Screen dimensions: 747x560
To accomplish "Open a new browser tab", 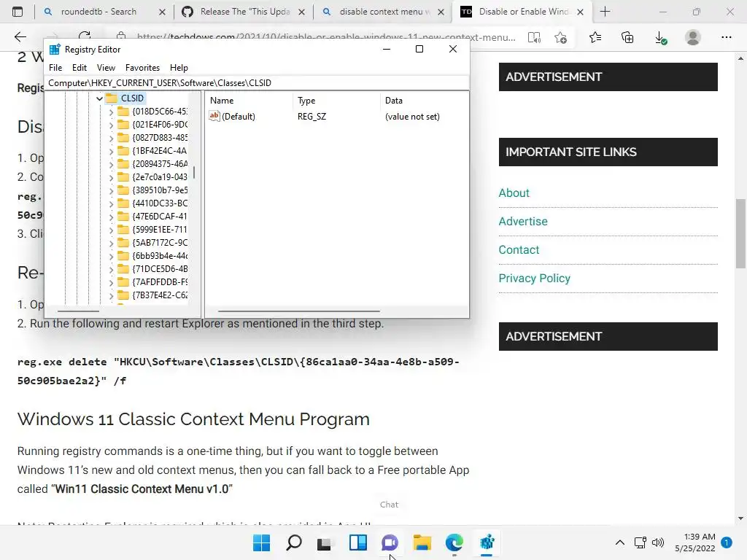I will (605, 12).
